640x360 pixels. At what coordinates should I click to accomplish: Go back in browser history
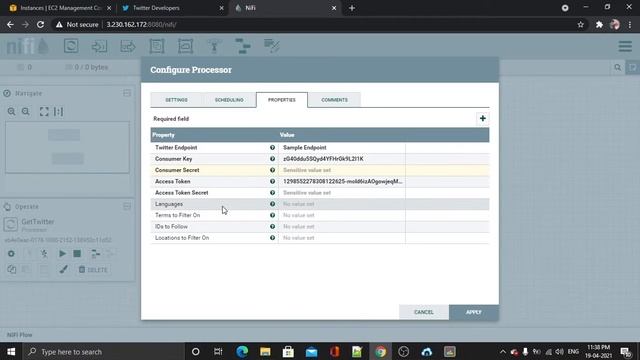coord(10,25)
